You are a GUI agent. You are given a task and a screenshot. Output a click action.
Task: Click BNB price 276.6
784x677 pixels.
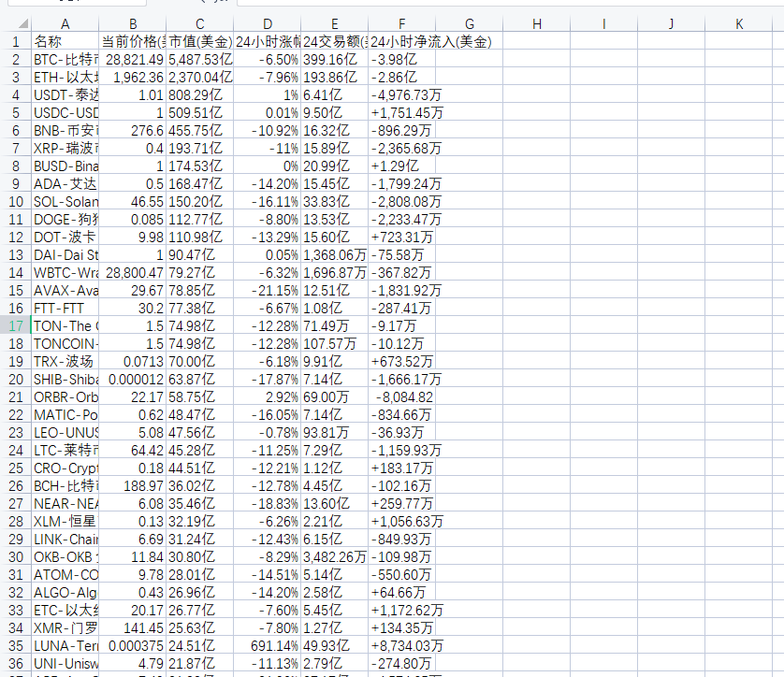click(133, 131)
